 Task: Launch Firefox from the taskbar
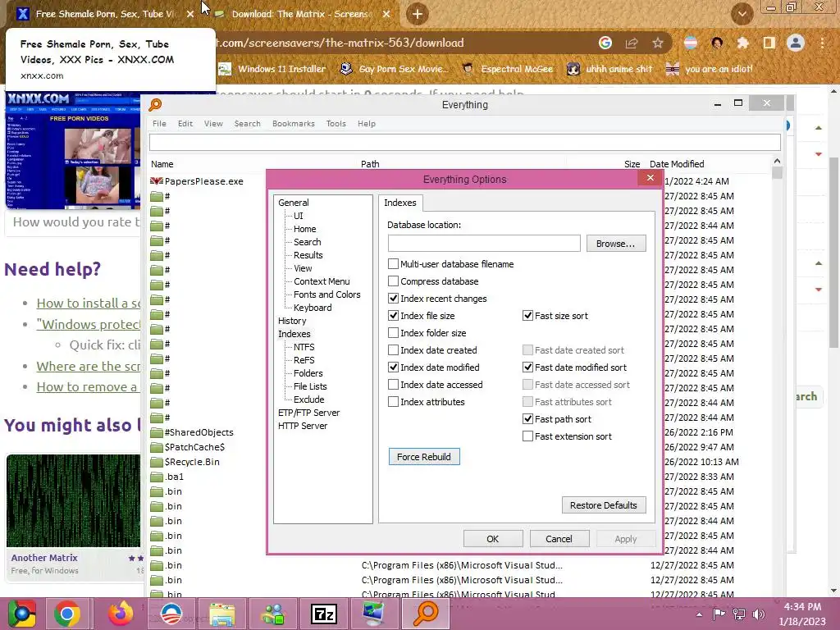121,614
